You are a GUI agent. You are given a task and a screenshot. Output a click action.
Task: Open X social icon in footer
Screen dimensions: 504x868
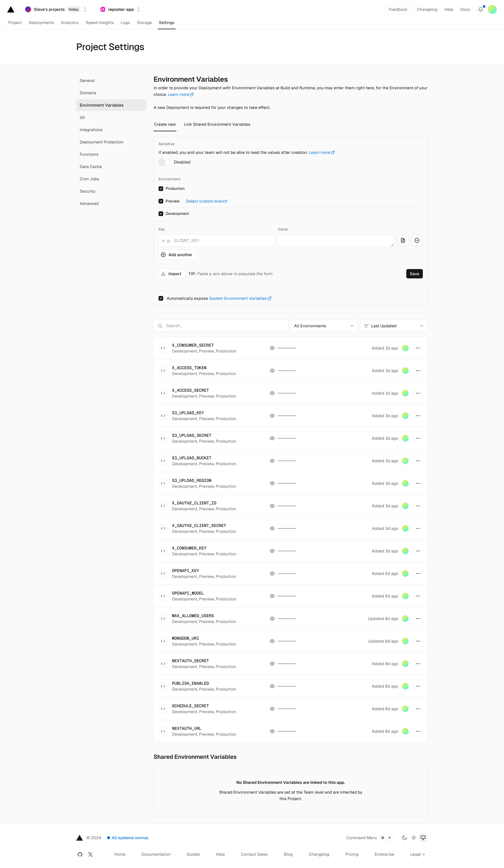[x=90, y=855]
